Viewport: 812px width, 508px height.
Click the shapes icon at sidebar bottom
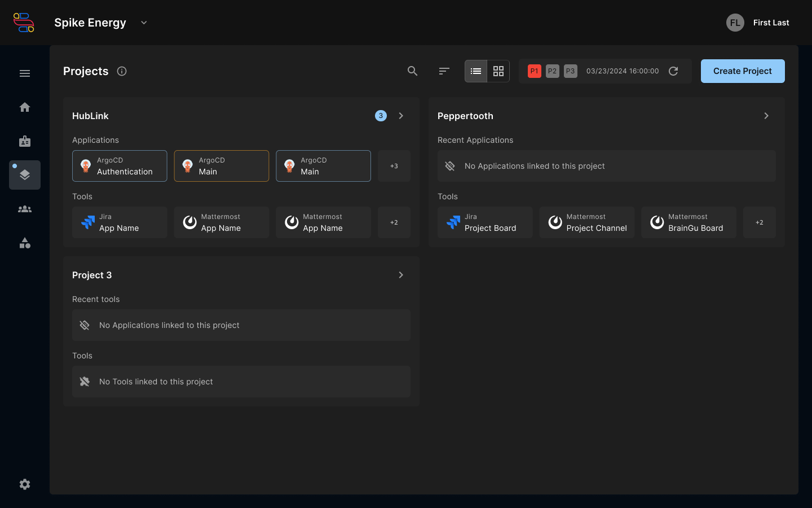pyautogui.click(x=25, y=243)
